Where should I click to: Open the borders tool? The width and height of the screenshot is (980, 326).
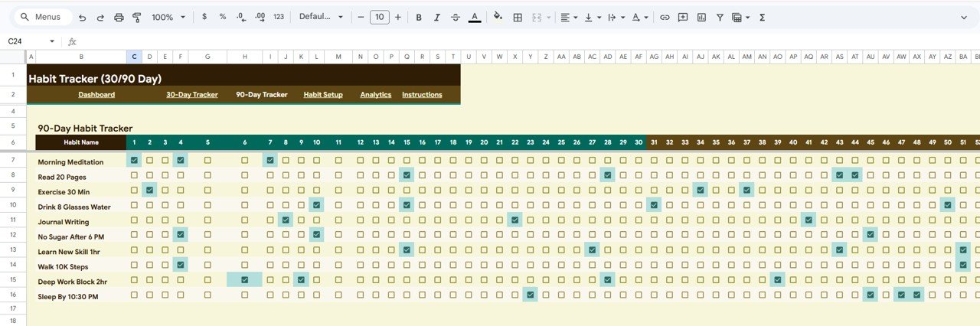click(x=518, y=17)
